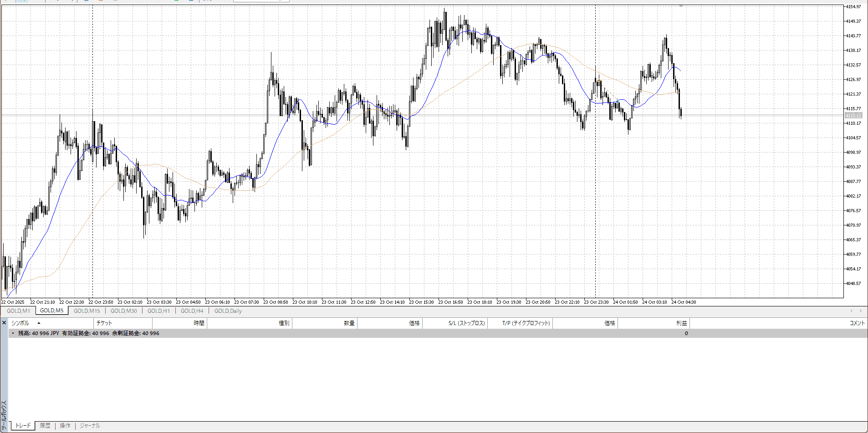This screenshot has width=868, height=433.
Task: Sort by 数量 column header
Action: 349,323
